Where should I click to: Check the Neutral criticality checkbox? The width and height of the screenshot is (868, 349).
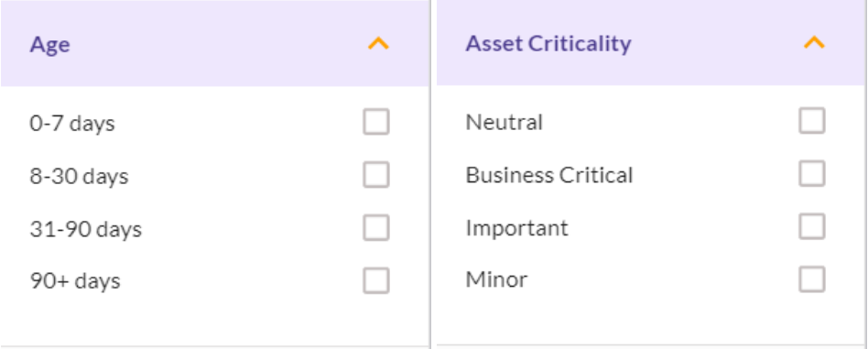point(812,121)
